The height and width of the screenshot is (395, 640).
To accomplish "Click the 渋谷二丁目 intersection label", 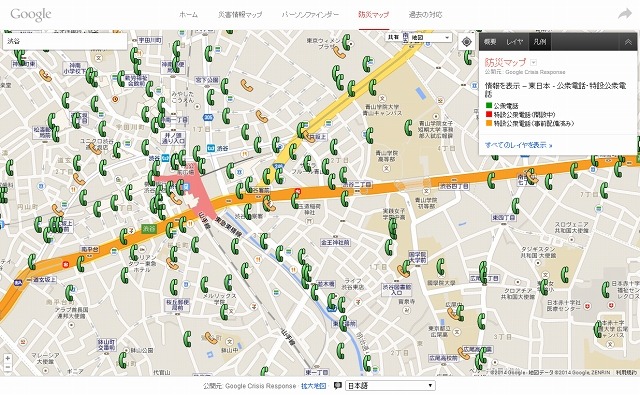I will coord(357,184).
